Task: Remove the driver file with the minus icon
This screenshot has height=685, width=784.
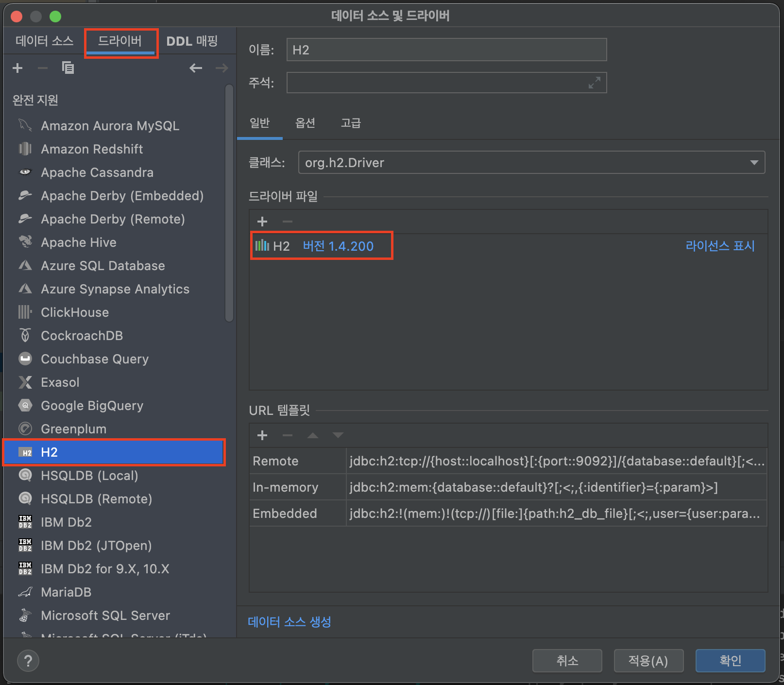Action: click(288, 222)
